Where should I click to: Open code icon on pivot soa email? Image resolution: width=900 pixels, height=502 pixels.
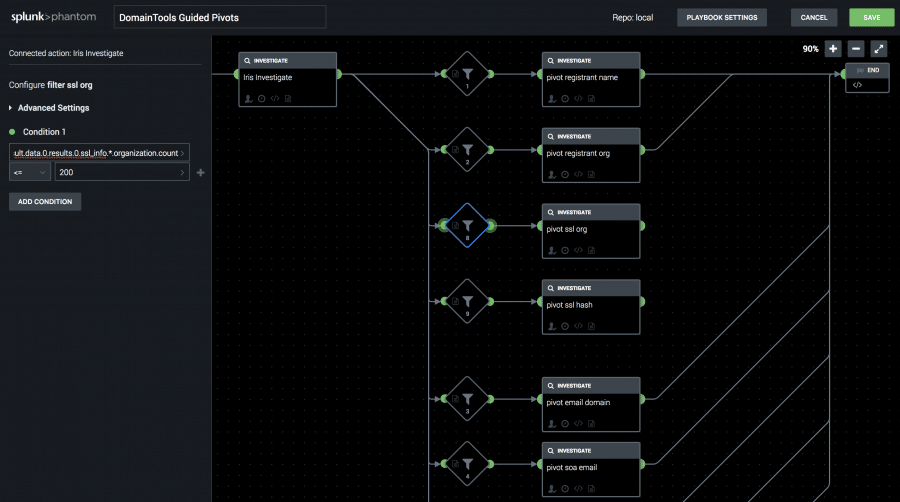[579, 489]
